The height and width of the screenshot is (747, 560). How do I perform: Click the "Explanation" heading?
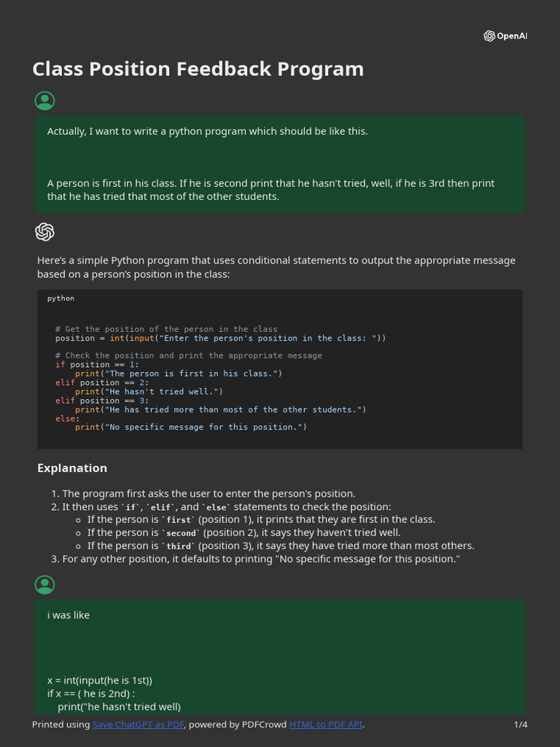coord(72,468)
